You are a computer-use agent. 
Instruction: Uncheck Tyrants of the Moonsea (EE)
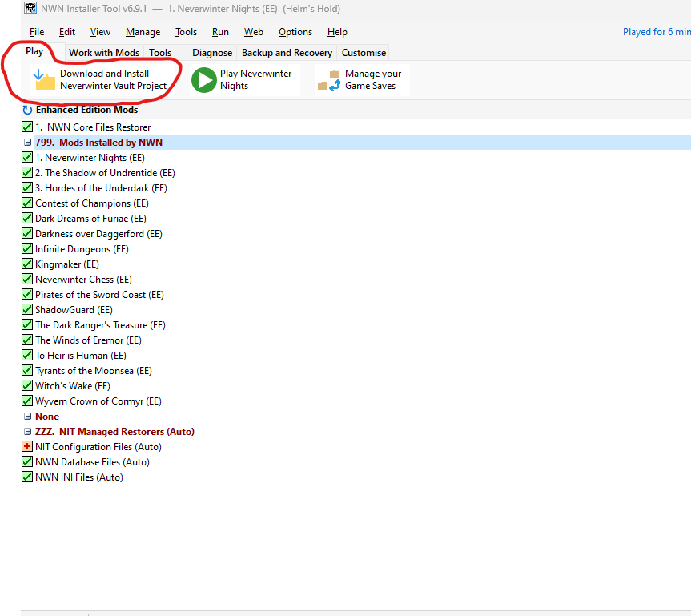tap(27, 370)
